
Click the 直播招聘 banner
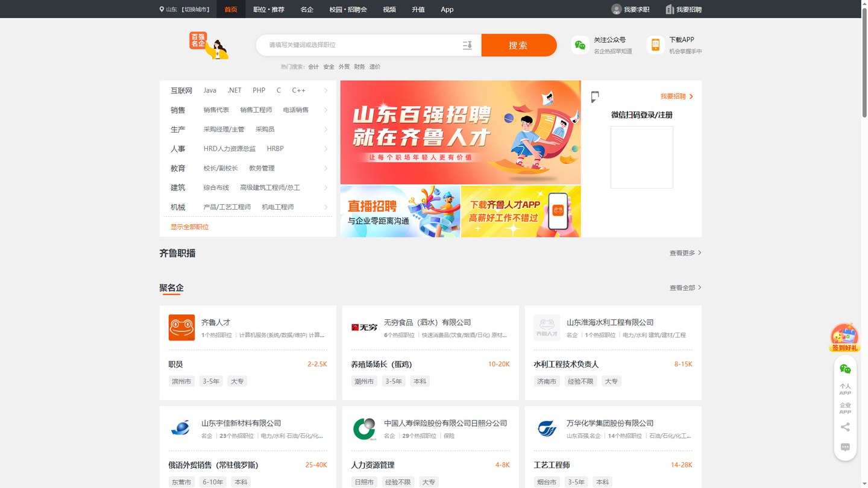click(400, 211)
